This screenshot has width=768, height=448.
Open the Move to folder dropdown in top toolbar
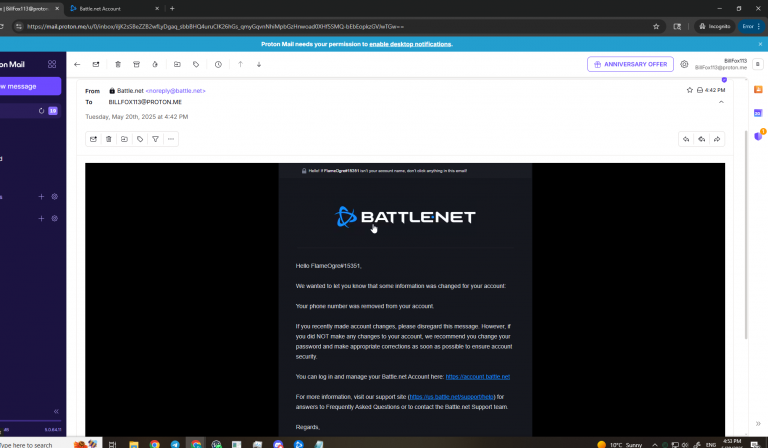[x=177, y=64]
